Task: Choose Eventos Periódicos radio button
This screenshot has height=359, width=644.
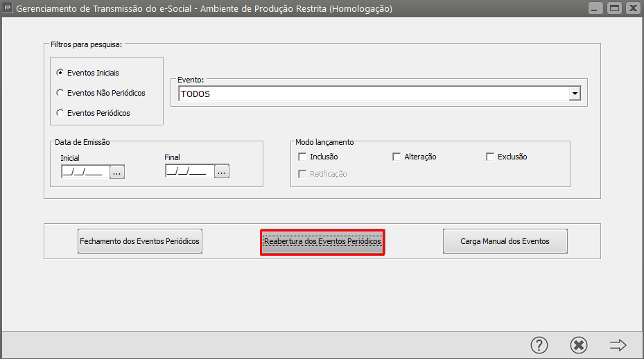Action: 60,113
